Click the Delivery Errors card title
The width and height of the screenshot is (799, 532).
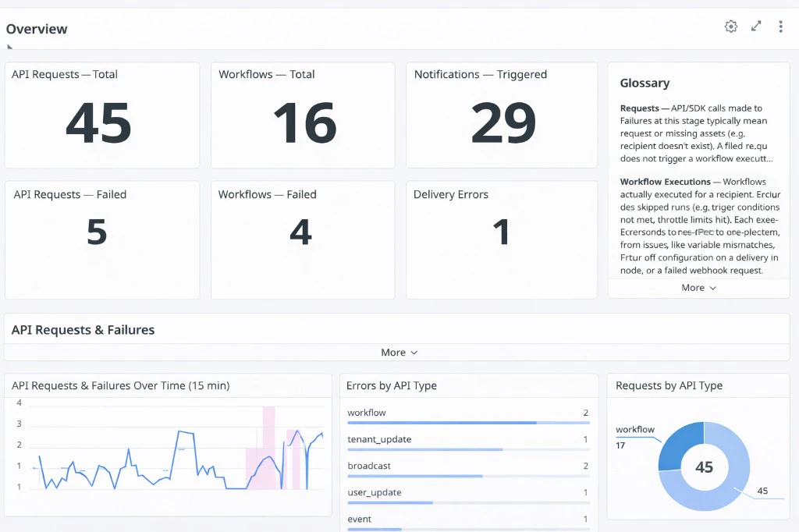(x=451, y=195)
